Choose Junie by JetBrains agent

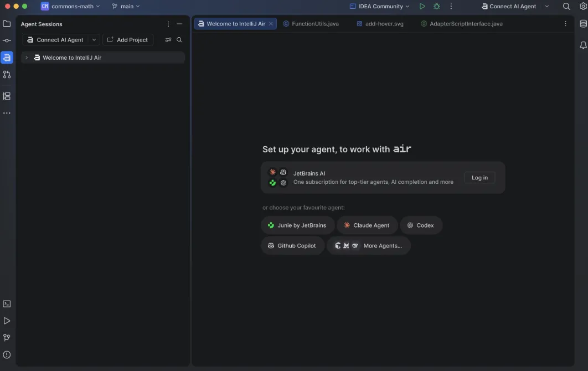pyautogui.click(x=298, y=225)
